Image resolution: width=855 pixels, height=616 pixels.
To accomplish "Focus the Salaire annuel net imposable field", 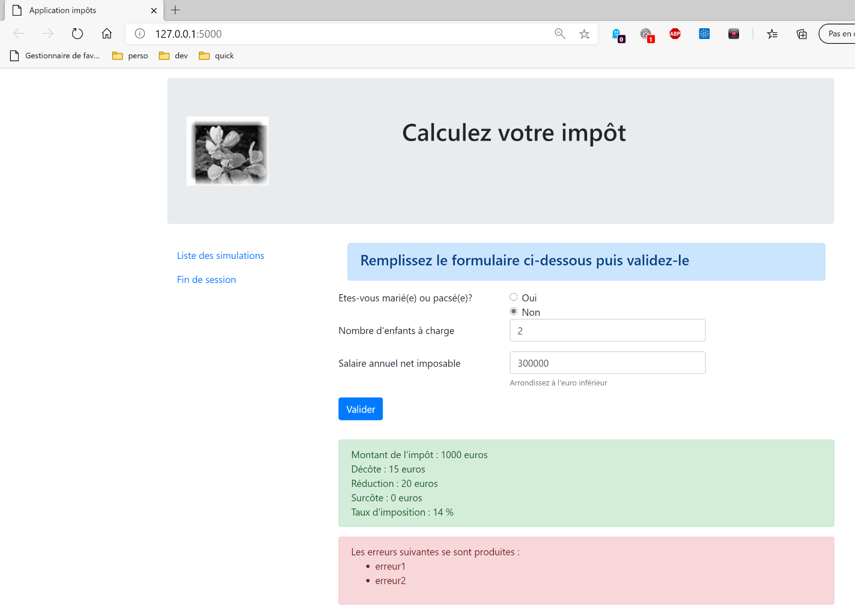I will coord(607,363).
